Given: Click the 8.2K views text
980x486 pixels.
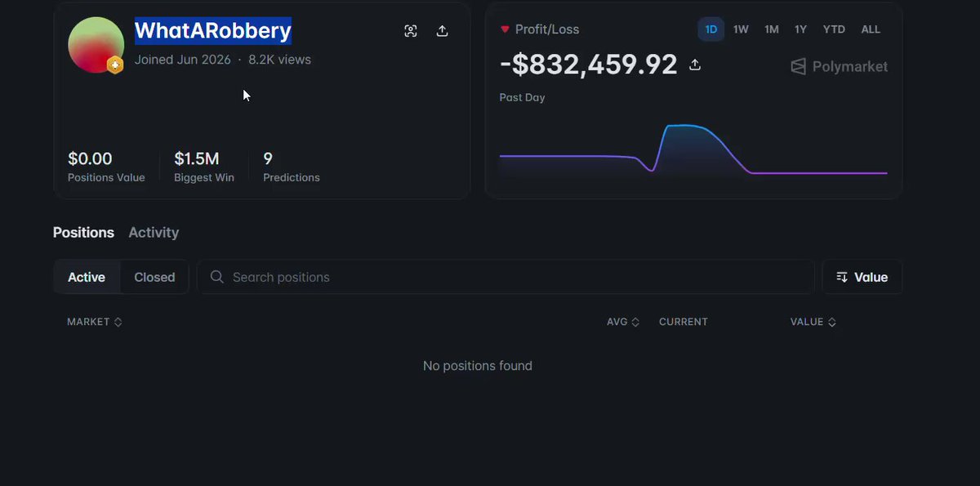Looking at the screenshot, I should [279, 60].
